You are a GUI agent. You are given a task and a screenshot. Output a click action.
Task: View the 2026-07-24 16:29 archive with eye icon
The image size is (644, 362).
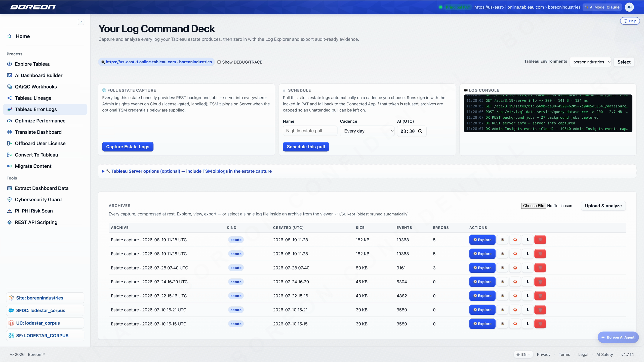502,282
